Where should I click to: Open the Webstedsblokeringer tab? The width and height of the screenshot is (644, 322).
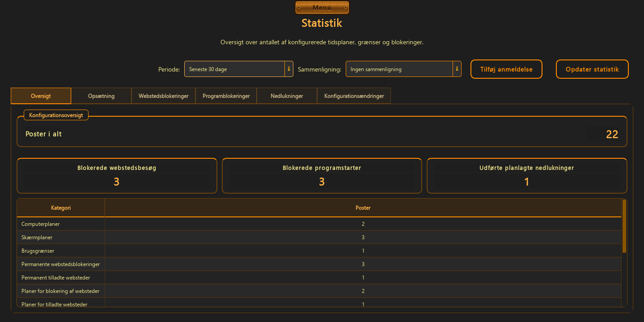click(163, 96)
